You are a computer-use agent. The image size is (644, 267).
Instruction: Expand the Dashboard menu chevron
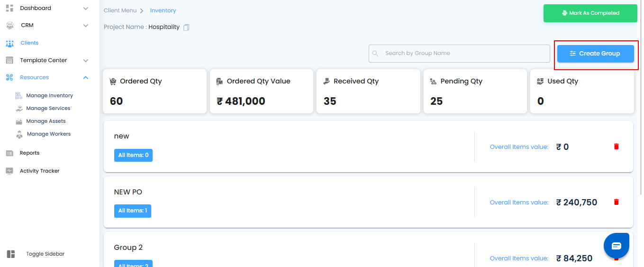pos(86,9)
